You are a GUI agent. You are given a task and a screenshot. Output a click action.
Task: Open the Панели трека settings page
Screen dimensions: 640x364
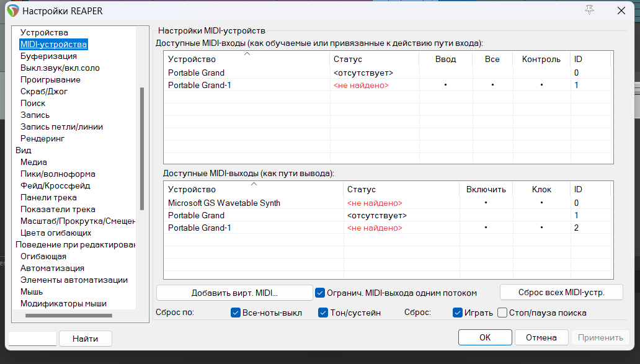pos(48,198)
